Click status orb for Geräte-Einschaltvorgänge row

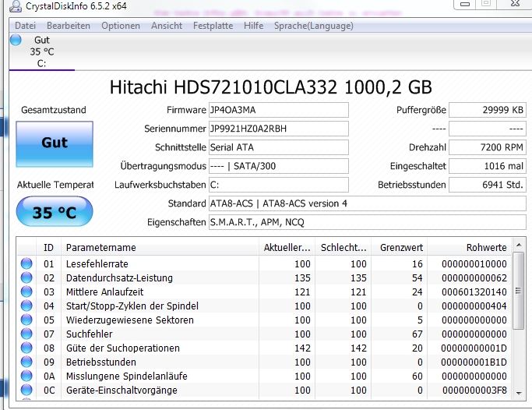pos(26,390)
